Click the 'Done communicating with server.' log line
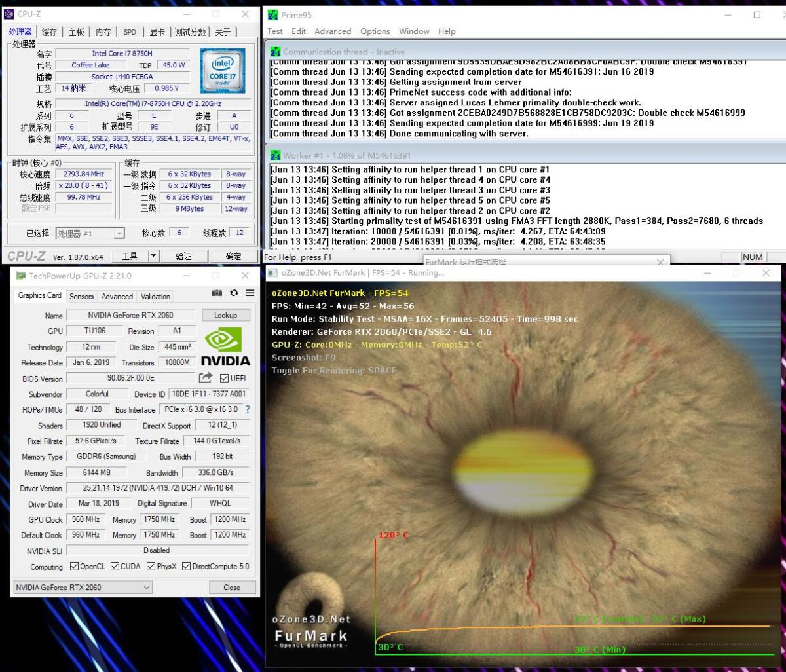 click(399, 134)
